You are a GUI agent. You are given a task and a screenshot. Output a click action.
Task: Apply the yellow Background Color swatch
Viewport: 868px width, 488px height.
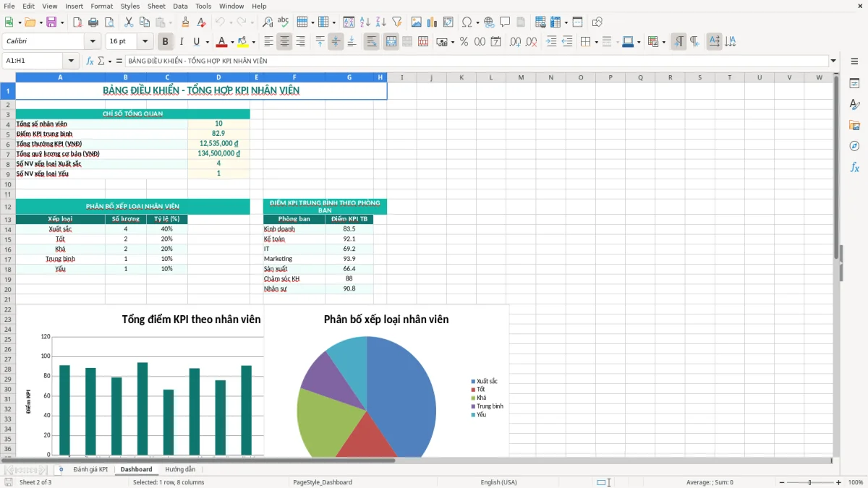[x=243, y=42]
